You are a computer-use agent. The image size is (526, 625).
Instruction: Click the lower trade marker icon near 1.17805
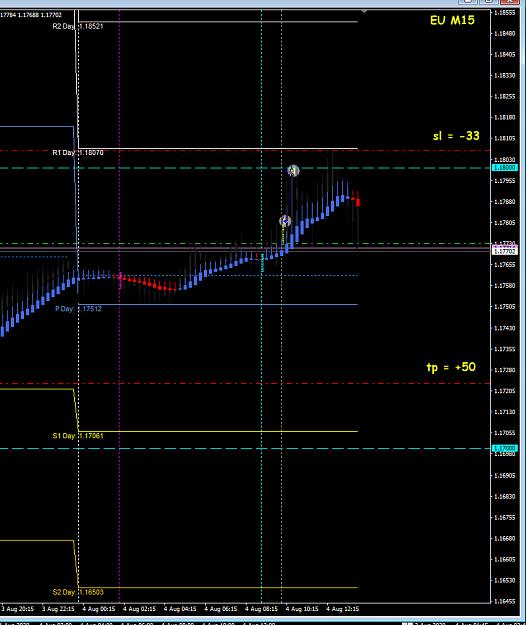click(285, 221)
